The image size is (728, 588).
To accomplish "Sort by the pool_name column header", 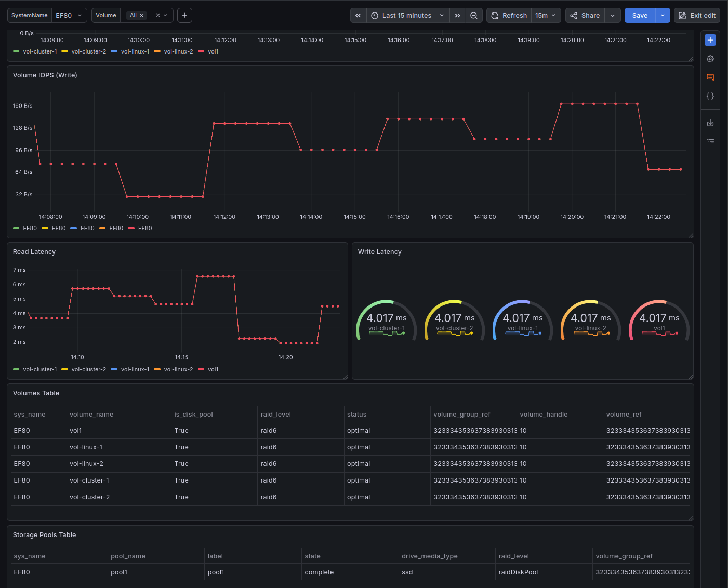I will [128, 556].
